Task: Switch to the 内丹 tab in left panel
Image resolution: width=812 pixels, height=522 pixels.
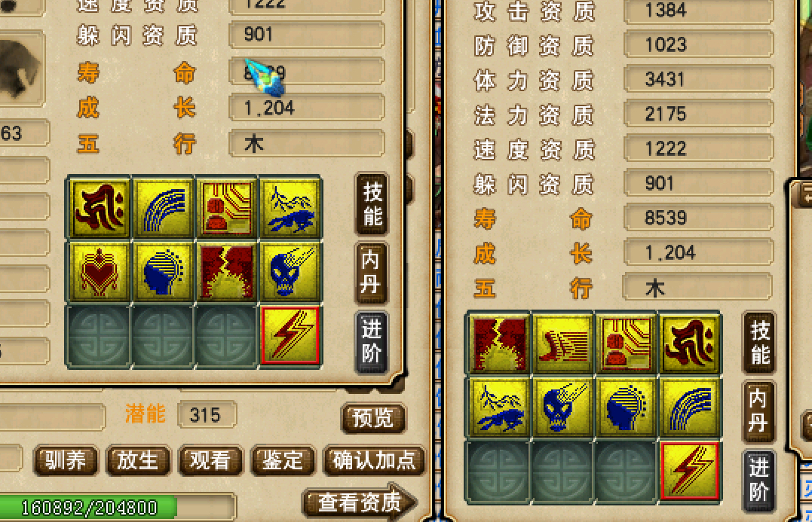Action: pyautogui.click(x=371, y=273)
